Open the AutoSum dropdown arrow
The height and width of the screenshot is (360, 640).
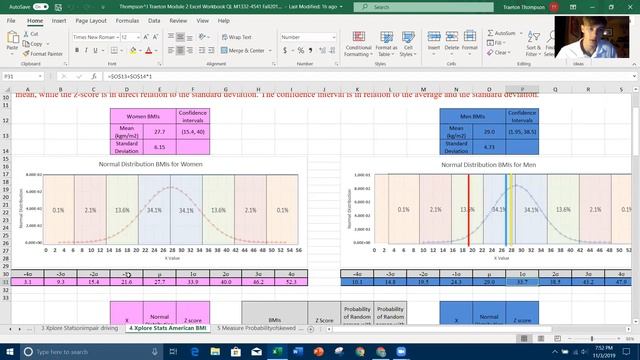(x=521, y=33)
